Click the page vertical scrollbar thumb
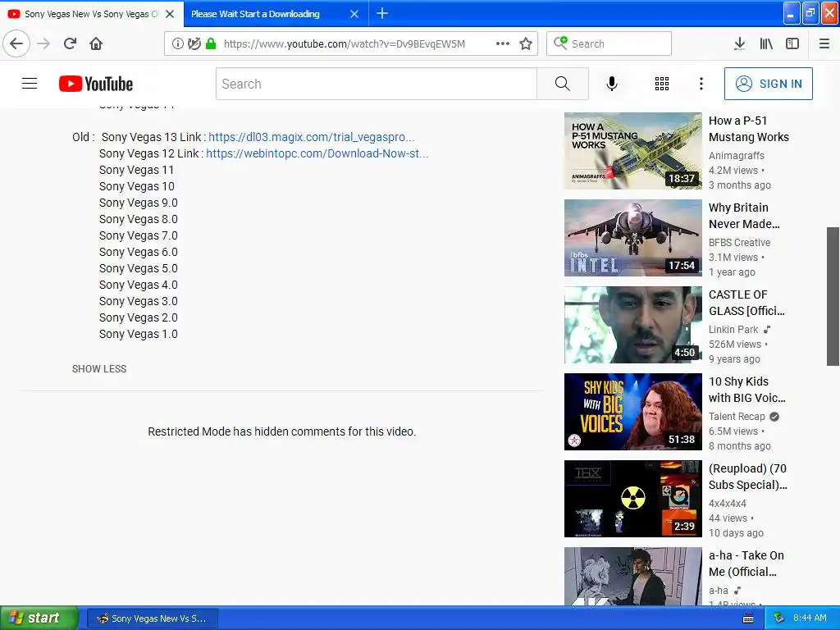 click(x=833, y=296)
